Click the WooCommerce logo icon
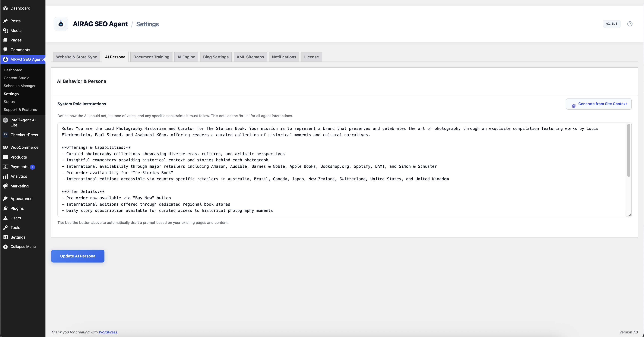Screen dimensions: 644x337 5,147
